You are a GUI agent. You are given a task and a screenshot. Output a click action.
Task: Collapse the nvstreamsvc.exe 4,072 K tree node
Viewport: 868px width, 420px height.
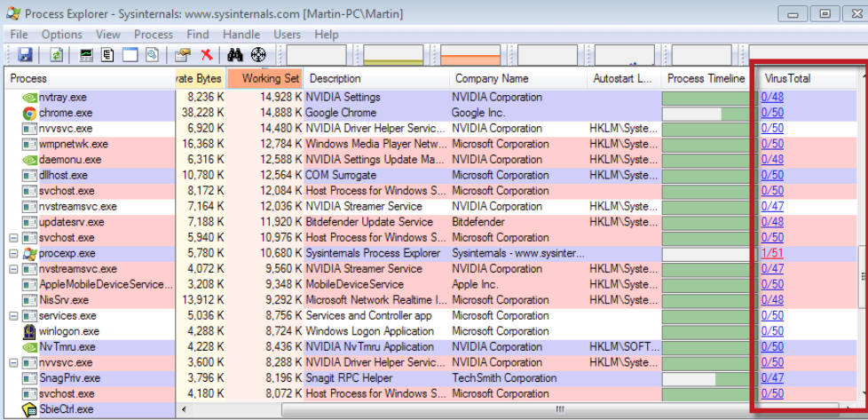(x=14, y=269)
